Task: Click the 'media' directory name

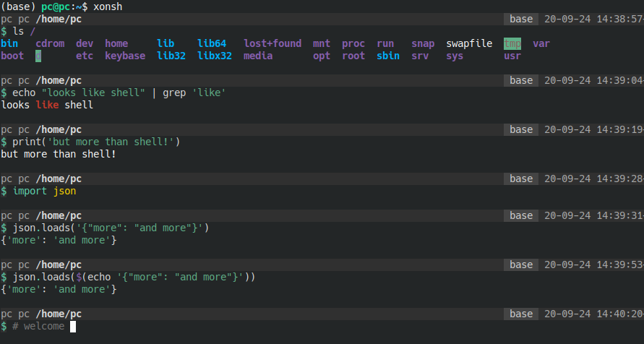Action: coord(258,56)
